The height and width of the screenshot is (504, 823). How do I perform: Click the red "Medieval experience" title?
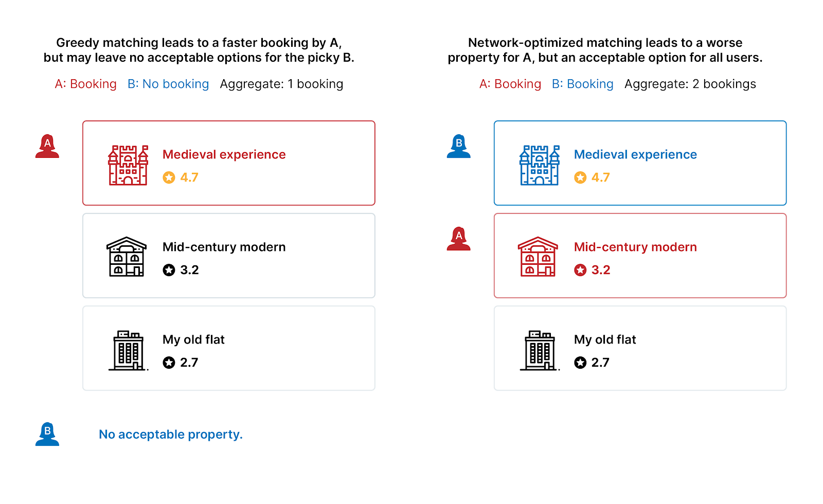coord(224,154)
